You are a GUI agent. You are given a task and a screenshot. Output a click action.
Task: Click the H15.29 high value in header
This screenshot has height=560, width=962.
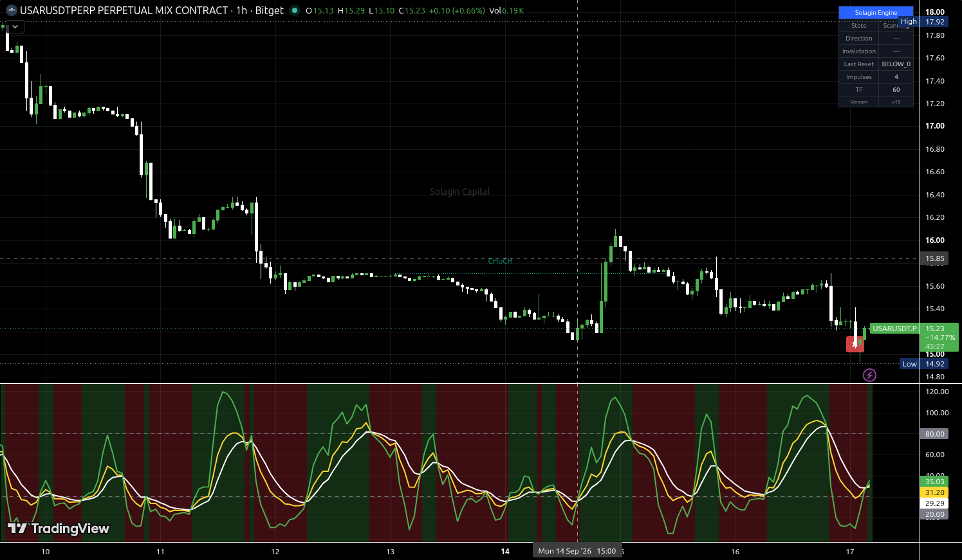point(350,11)
